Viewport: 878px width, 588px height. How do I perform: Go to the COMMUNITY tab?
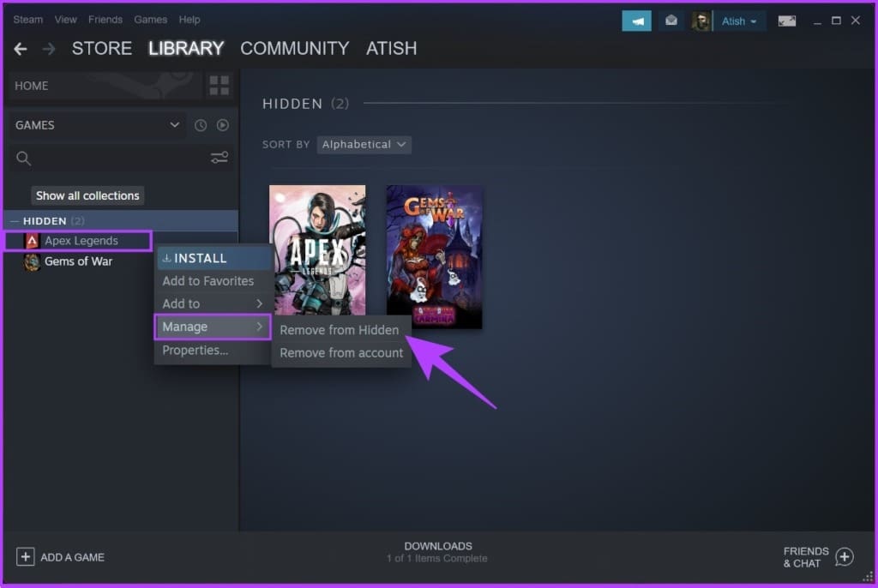[295, 49]
